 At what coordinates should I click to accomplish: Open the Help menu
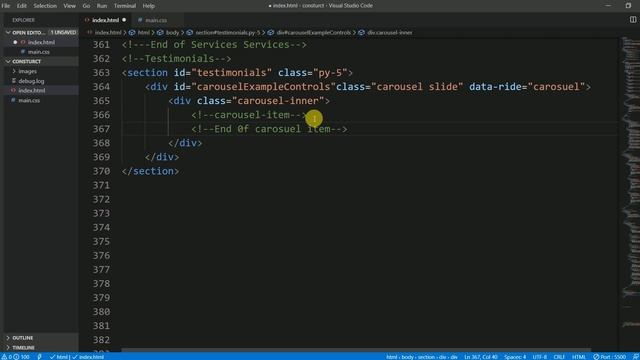point(149,6)
